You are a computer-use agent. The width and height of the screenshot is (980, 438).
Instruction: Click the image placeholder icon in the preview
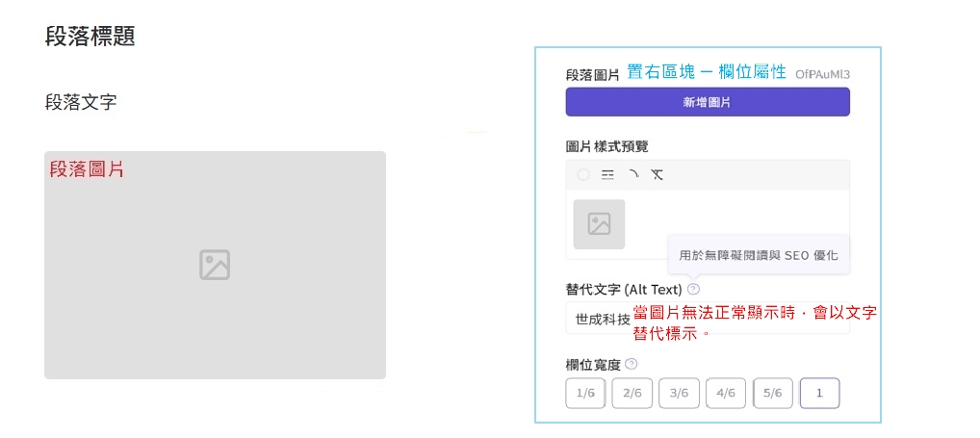599,224
